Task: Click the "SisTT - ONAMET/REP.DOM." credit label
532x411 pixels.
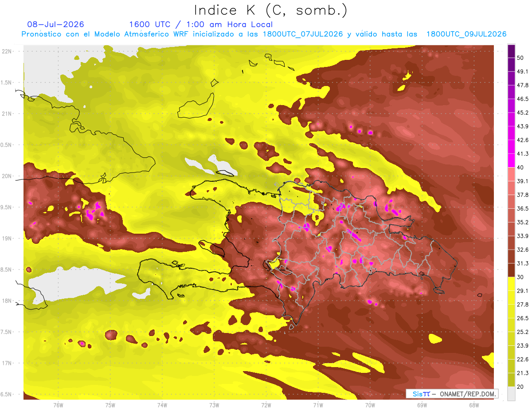Action: pos(452,394)
